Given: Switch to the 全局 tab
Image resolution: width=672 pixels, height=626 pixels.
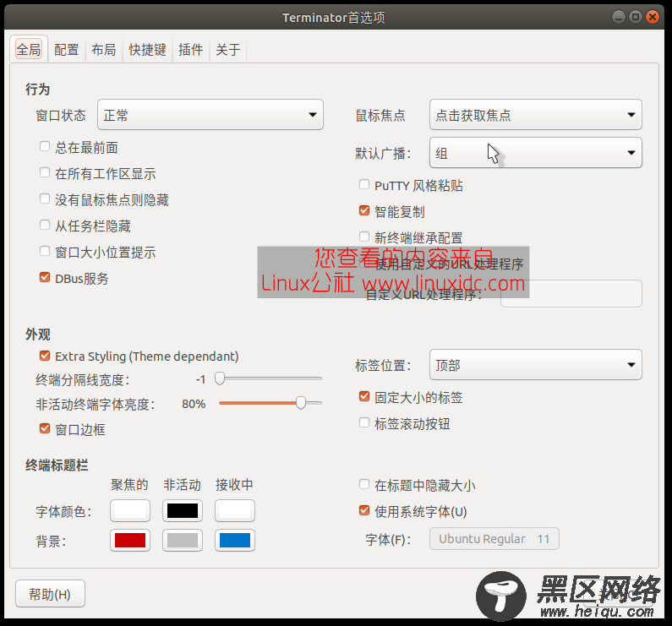Looking at the screenshot, I should tap(29, 49).
